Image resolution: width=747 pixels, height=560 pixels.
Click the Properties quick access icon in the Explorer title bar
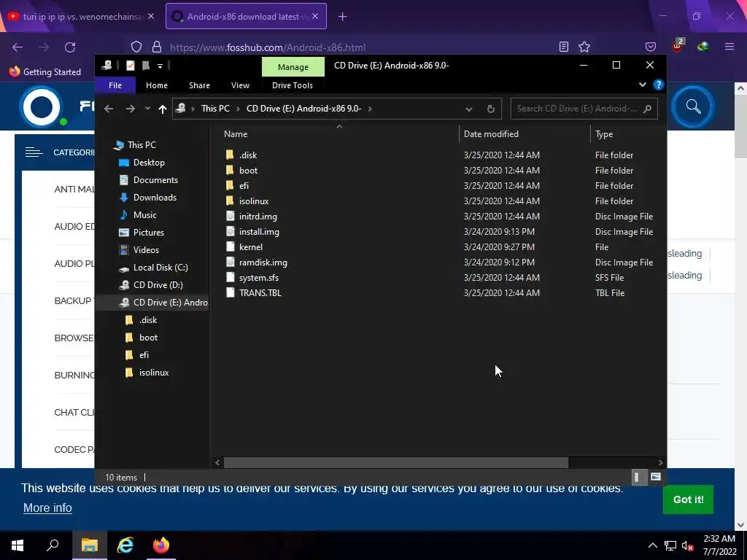[130, 66]
